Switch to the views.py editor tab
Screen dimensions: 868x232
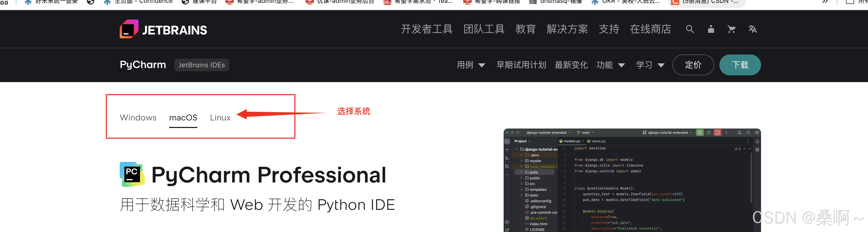[x=596, y=141]
